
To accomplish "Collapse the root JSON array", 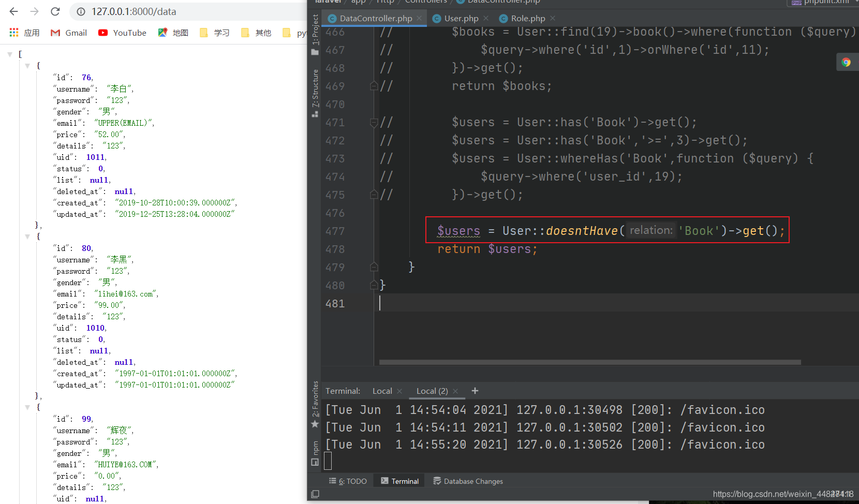I will 10,54.
